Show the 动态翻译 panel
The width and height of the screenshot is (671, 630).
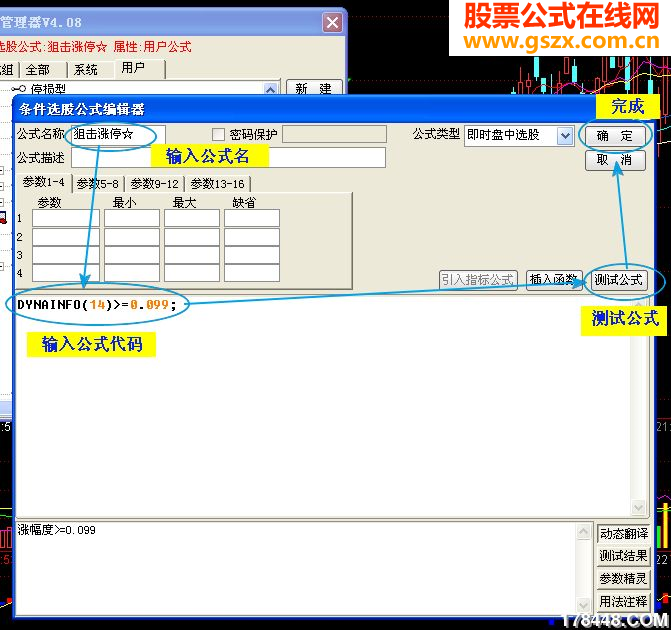click(623, 533)
